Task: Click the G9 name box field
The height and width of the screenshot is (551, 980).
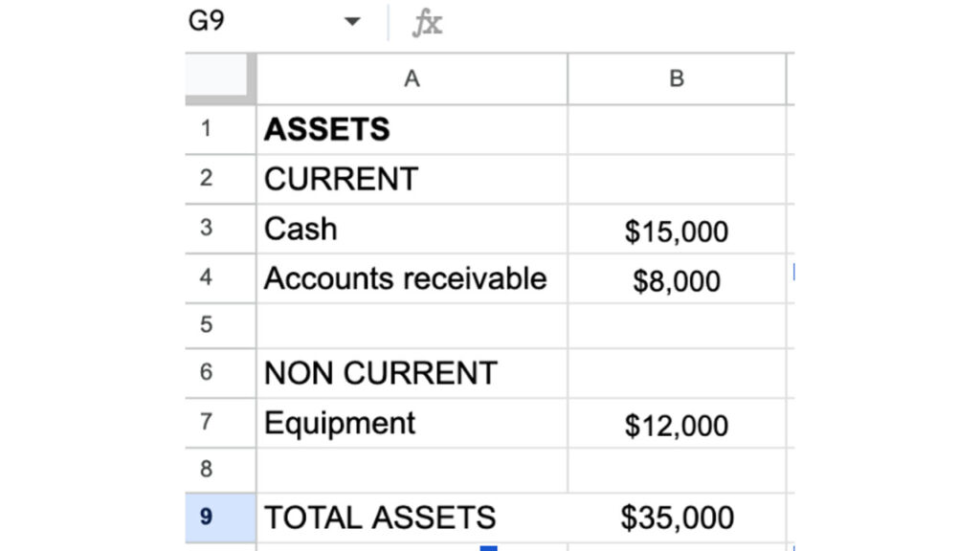Action: (x=275, y=22)
